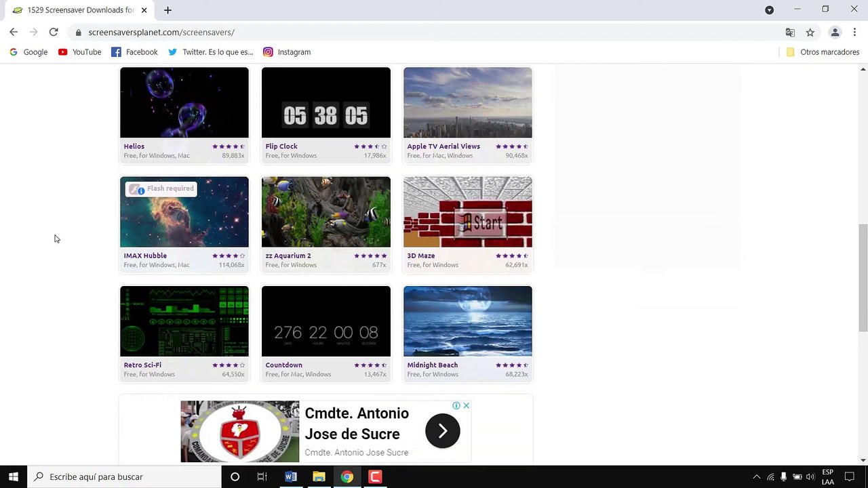This screenshot has width=868, height=488.
Task: Click Flip Clock star rating
Action: pos(370,146)
